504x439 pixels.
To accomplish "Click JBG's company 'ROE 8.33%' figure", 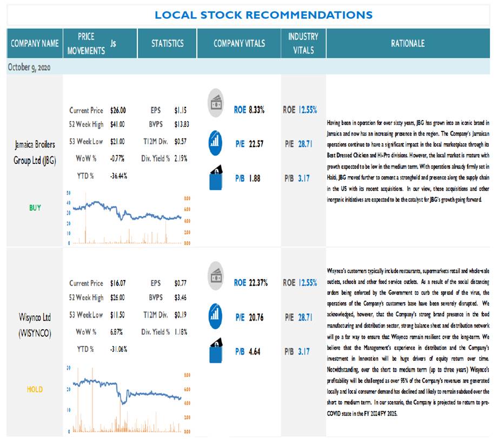I will click(249, 110).
